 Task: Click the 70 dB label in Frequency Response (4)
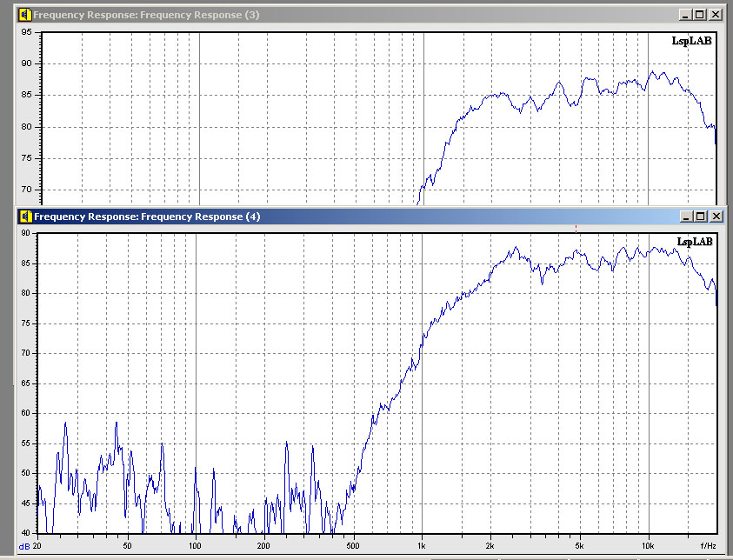pyautogui.click(x=25, y=353)
